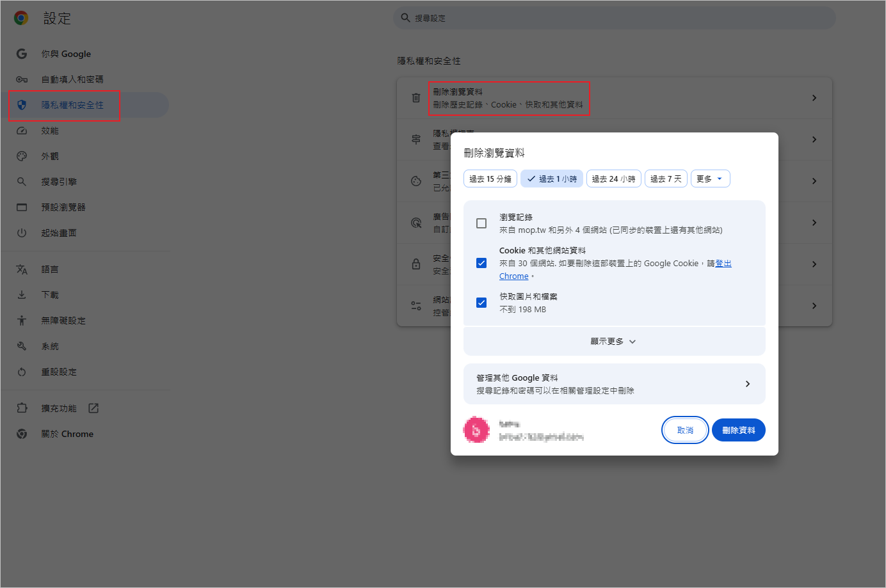Open 管理其他 Google 資料 row
The height and width of the screenshot is (588, 886).
point(615,384)
